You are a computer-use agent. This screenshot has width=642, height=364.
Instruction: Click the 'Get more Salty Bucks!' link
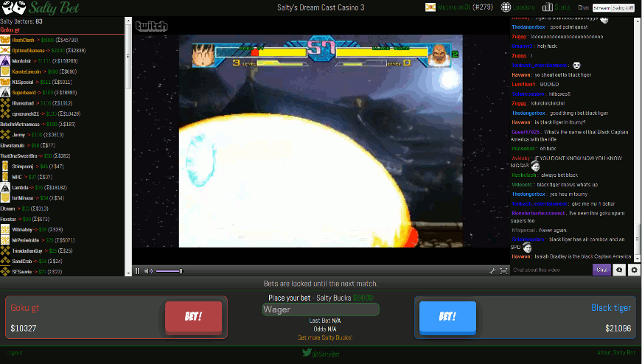coord(325,337)
